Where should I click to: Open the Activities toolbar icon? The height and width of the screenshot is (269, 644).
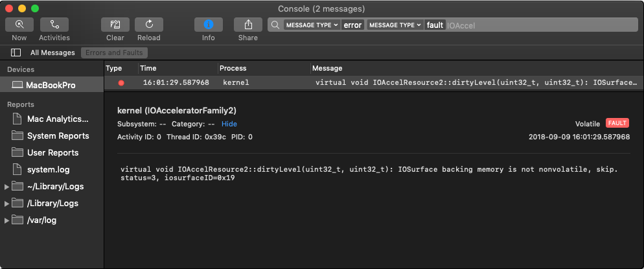coord(54,25)
